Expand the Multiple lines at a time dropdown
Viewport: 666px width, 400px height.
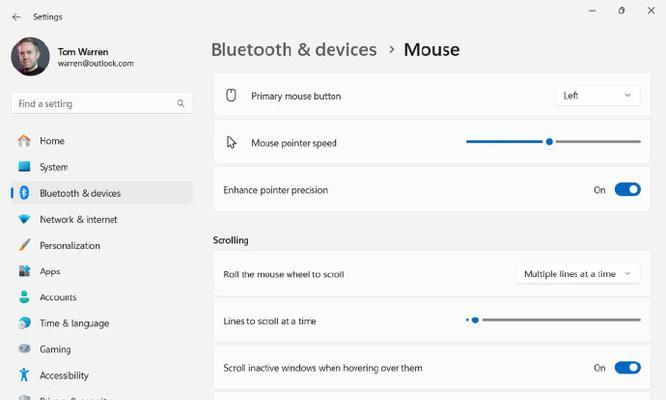tap(578, 274)
